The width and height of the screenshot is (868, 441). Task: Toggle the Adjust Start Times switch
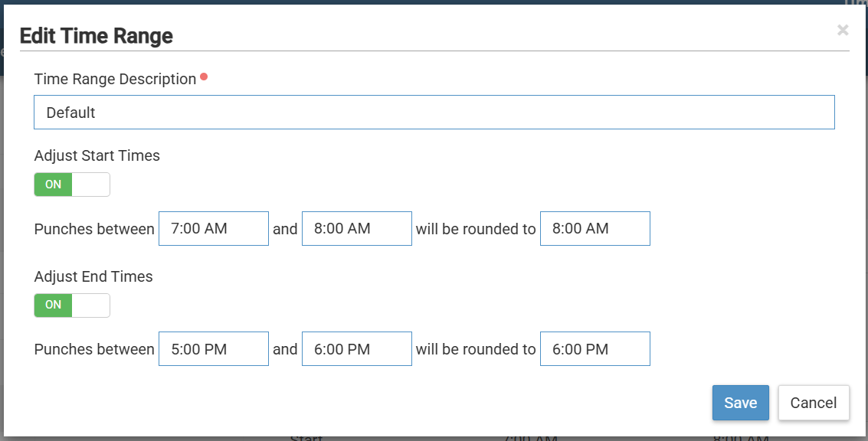[72, 185]
